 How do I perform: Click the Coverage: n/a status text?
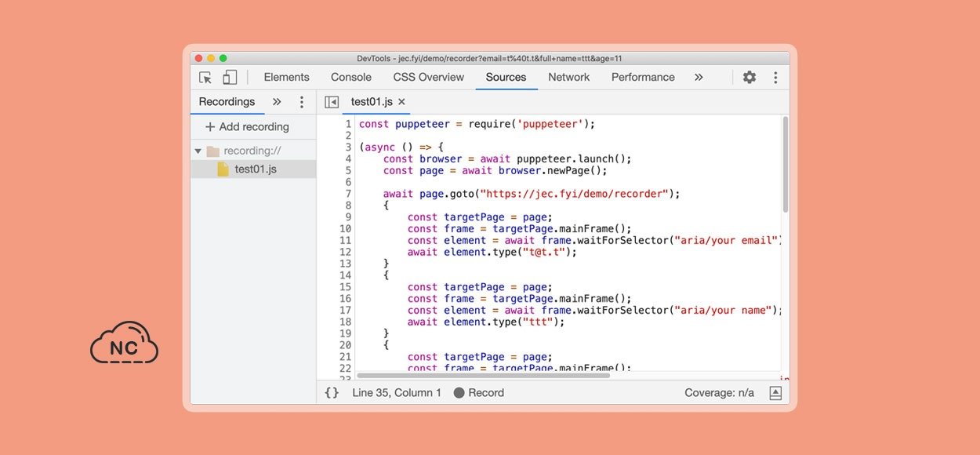719,392
